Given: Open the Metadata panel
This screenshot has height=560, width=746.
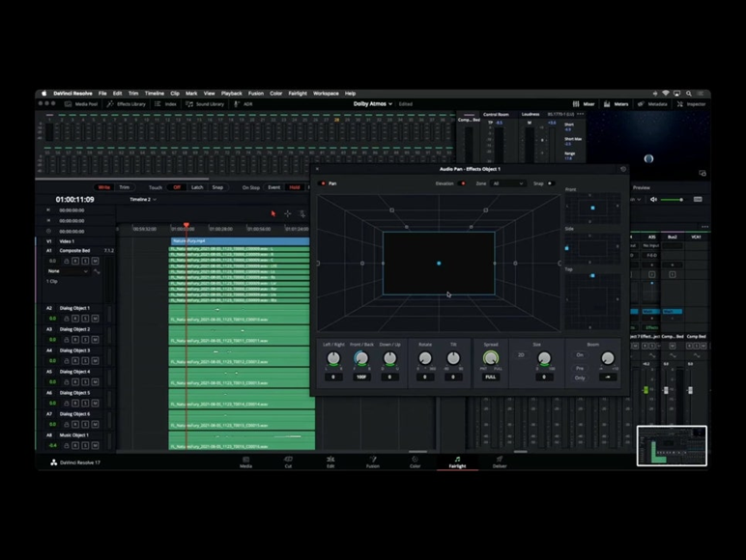Looking at the screenshot, I should coord(654,103).
